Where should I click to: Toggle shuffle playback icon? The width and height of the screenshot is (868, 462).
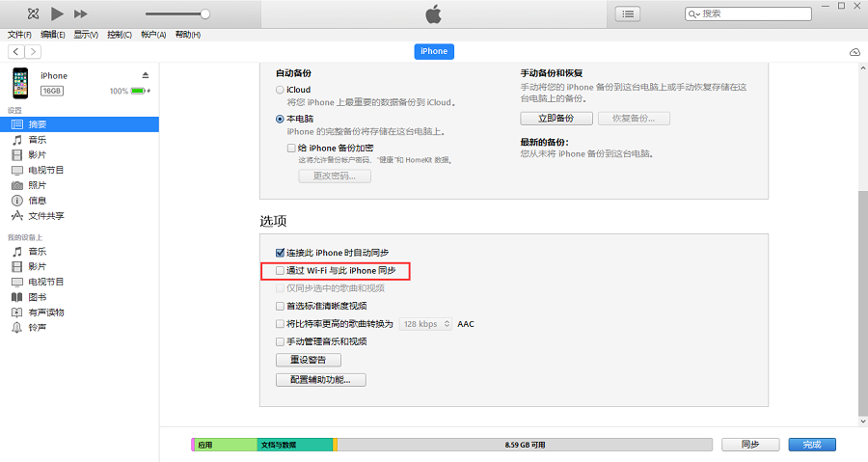(x=33, y=14)
